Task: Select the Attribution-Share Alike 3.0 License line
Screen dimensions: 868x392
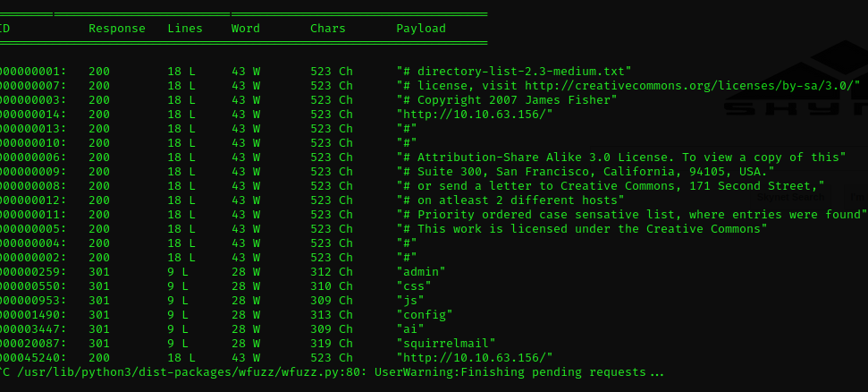Action: pos(621,157)
